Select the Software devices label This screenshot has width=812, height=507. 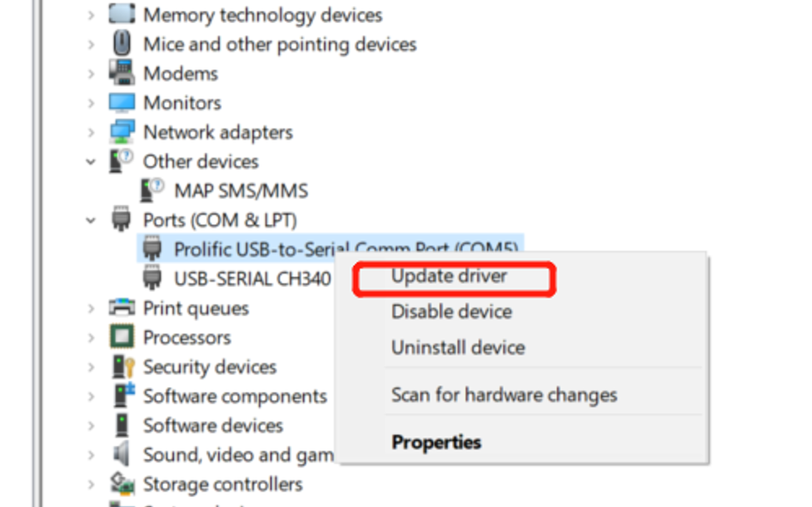213,426
